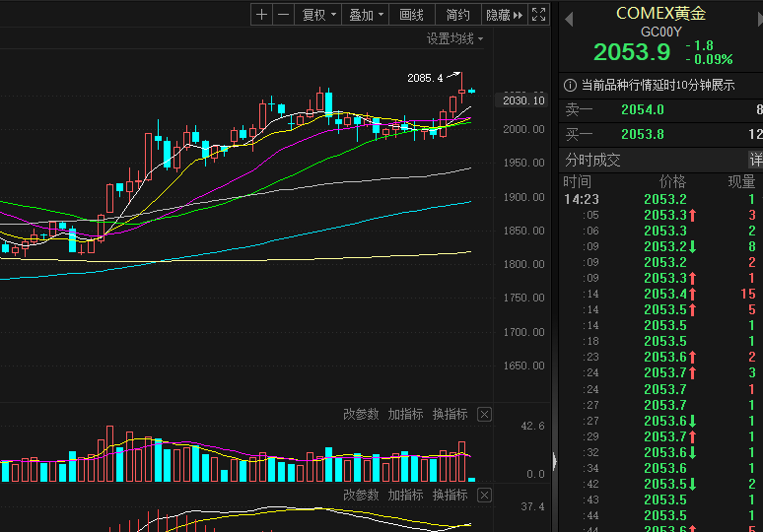Expand the 设置均线 dropdown
The width and height of the screenshot is (763, 532).
click(x=455, y=39)
